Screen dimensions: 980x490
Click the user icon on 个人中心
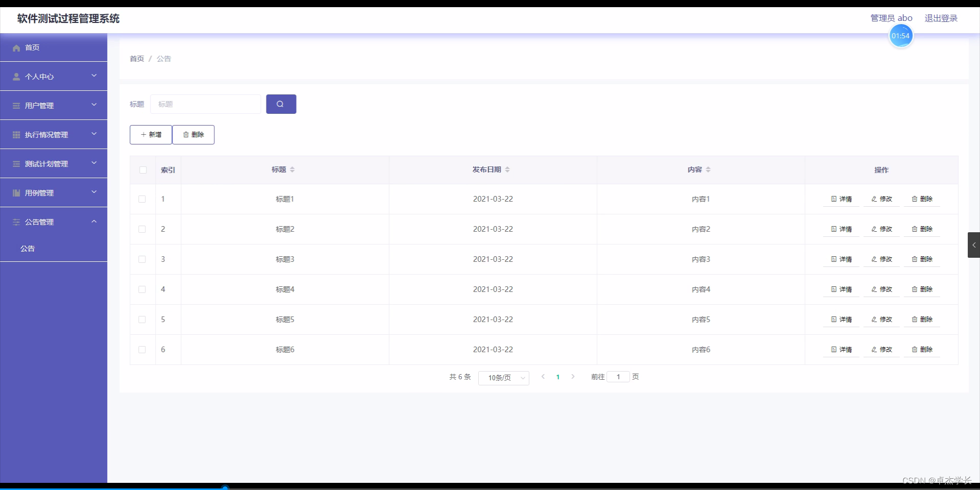click(16, 76)
